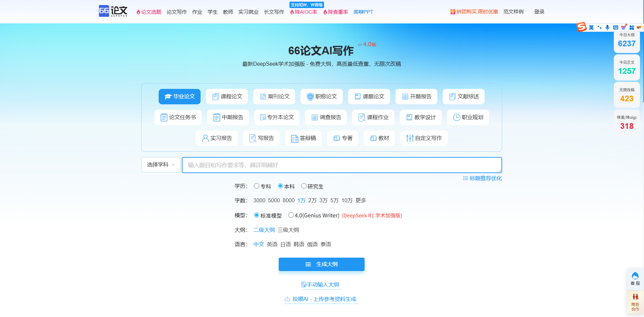Switch the Sogou input to Chinese mode

(592, 27)
